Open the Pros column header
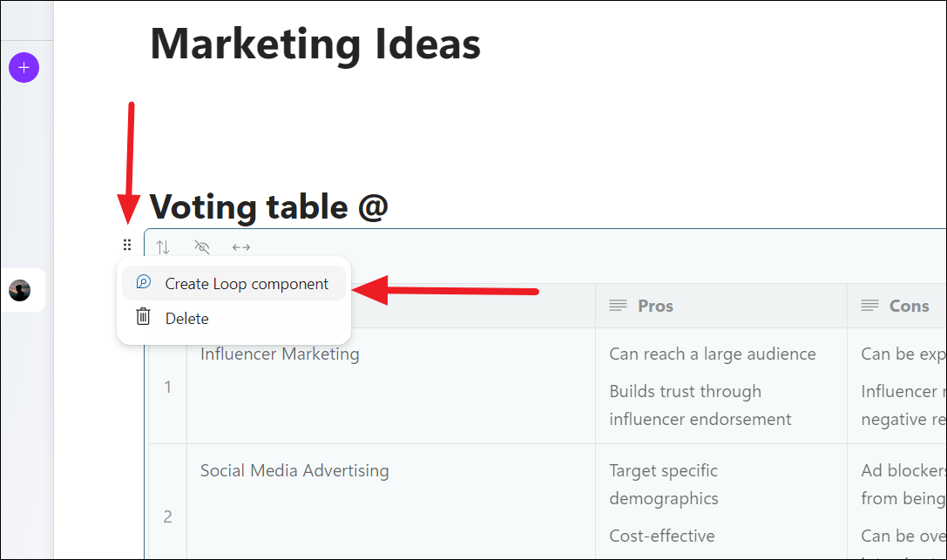This screenshot has height=560, width=947. coord(655,306)
